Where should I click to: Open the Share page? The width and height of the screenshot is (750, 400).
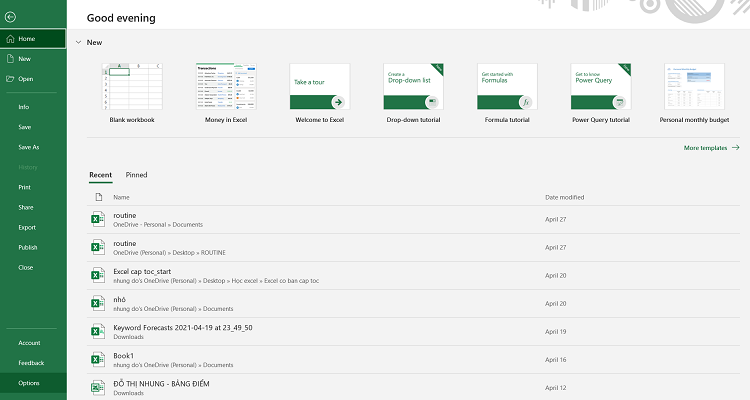tap(26, 208)
